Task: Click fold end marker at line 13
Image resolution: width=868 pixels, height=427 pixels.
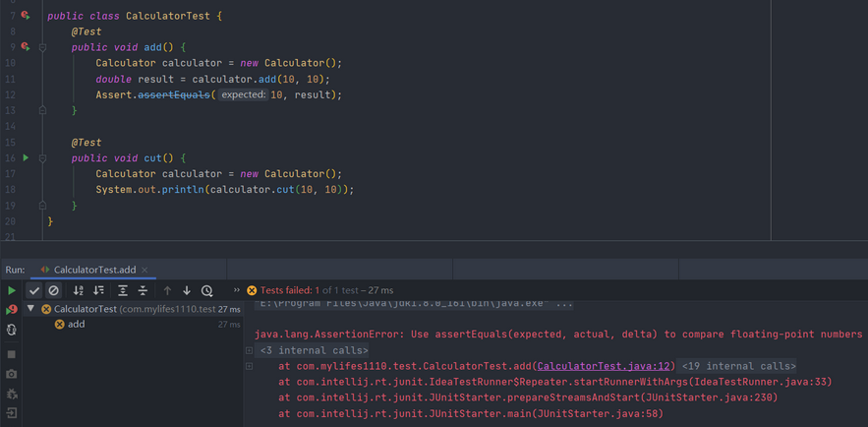Action: (x=42, y=111)
